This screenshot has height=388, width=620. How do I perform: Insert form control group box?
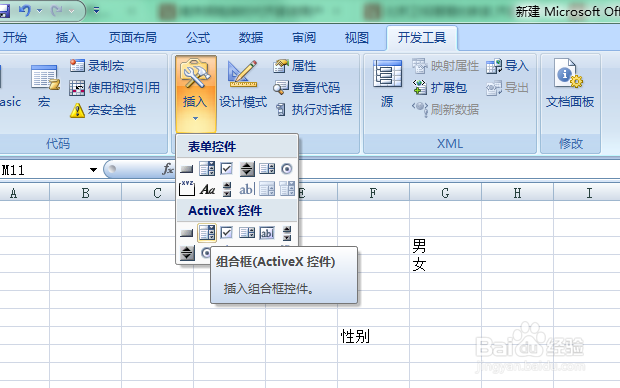pos(187,189)
